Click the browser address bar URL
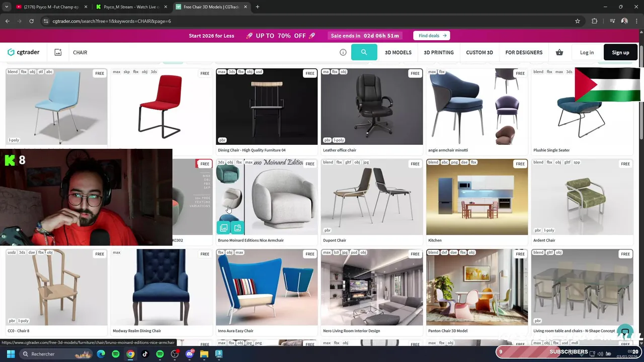This screenshot has width=644, height=362. point(112,21)
